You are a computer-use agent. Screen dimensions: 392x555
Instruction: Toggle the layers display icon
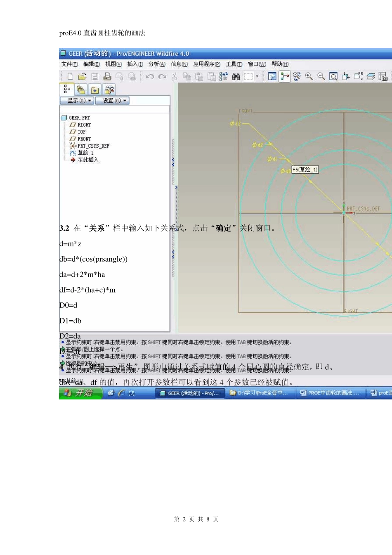click(371, 76)
